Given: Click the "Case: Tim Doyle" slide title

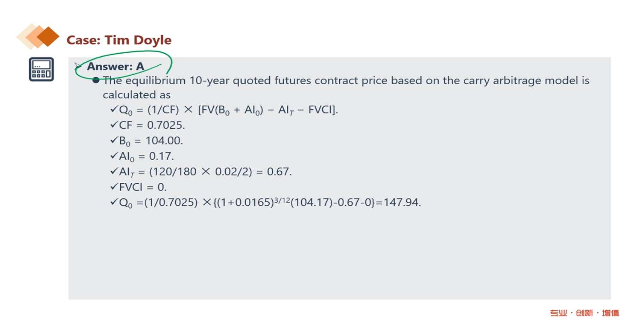Looking at the screenshot, I should [x=119, y=40].
